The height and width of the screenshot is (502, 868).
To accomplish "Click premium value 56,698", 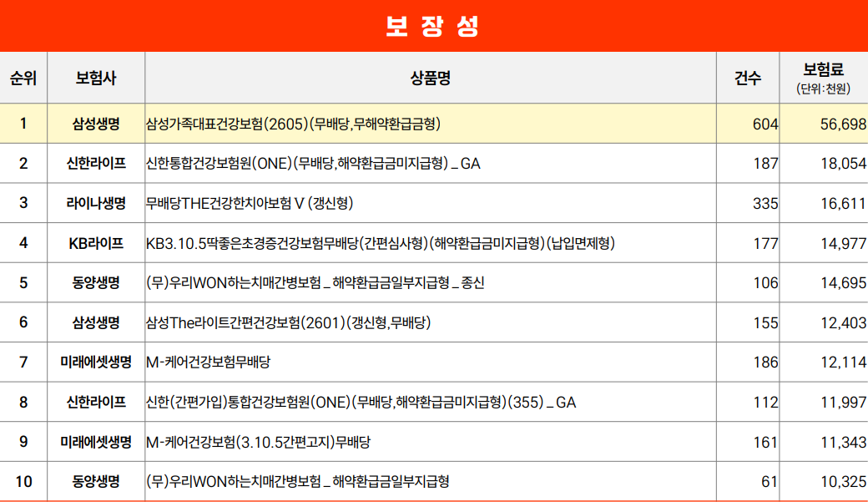I will [843, 124].
